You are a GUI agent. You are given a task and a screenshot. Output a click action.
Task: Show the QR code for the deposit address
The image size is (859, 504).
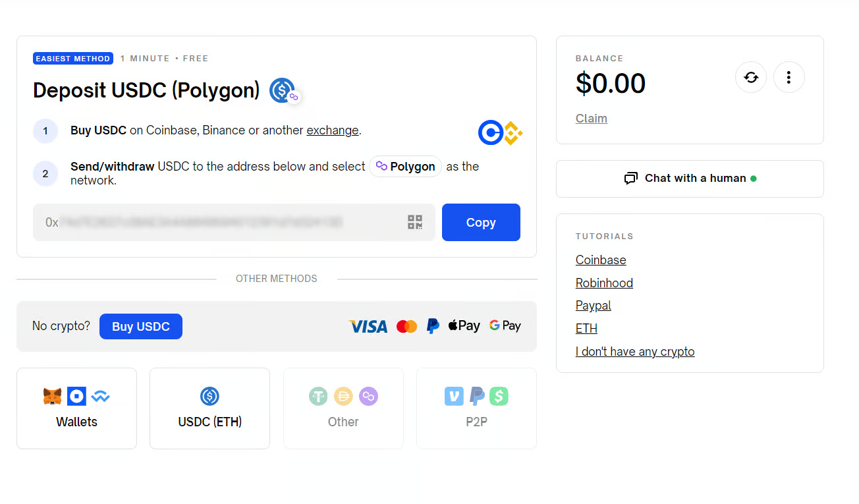pos(415,222)
